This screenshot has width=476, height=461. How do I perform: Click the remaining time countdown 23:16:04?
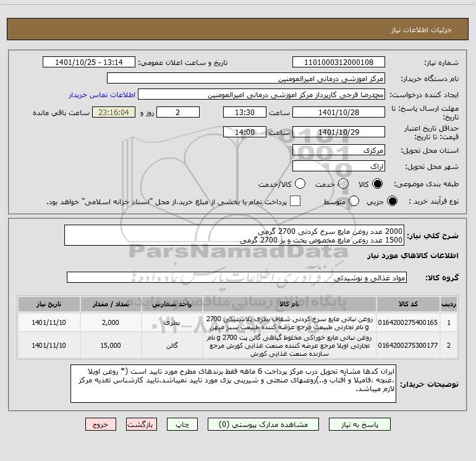[x=114, y=112]
